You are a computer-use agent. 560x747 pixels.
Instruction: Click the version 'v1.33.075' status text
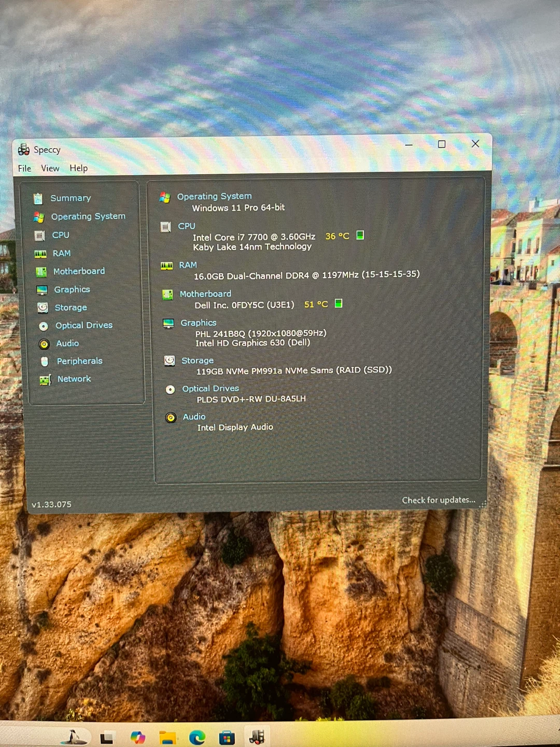coord(52,505)
